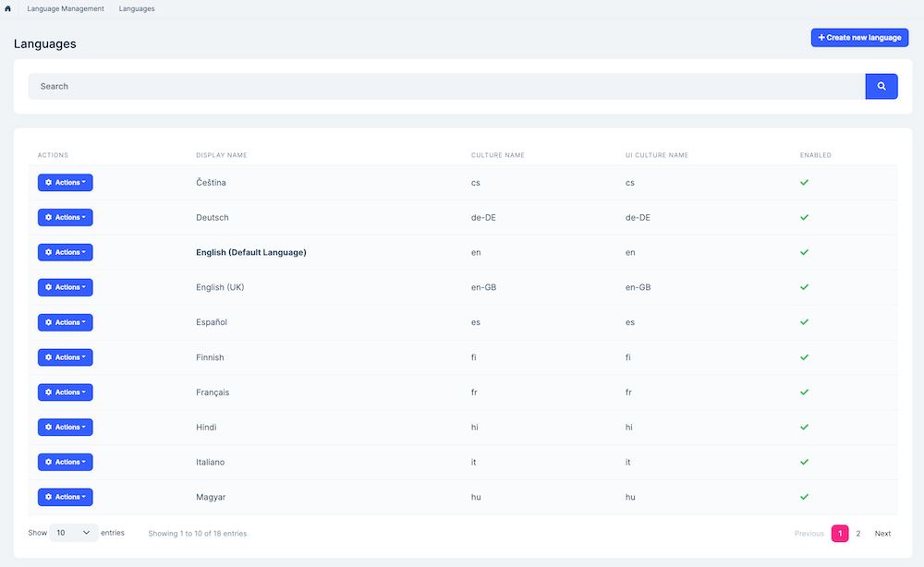Expand the Actions dropdown for Français
924x567 pixels.
(65, 392)
